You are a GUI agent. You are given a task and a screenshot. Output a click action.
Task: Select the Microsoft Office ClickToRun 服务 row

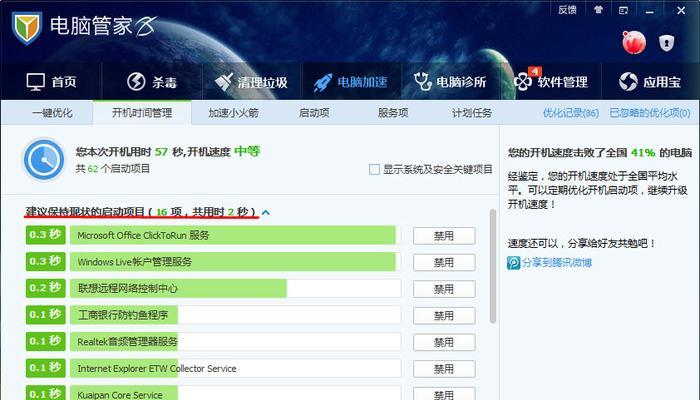(x=235, y=235)
